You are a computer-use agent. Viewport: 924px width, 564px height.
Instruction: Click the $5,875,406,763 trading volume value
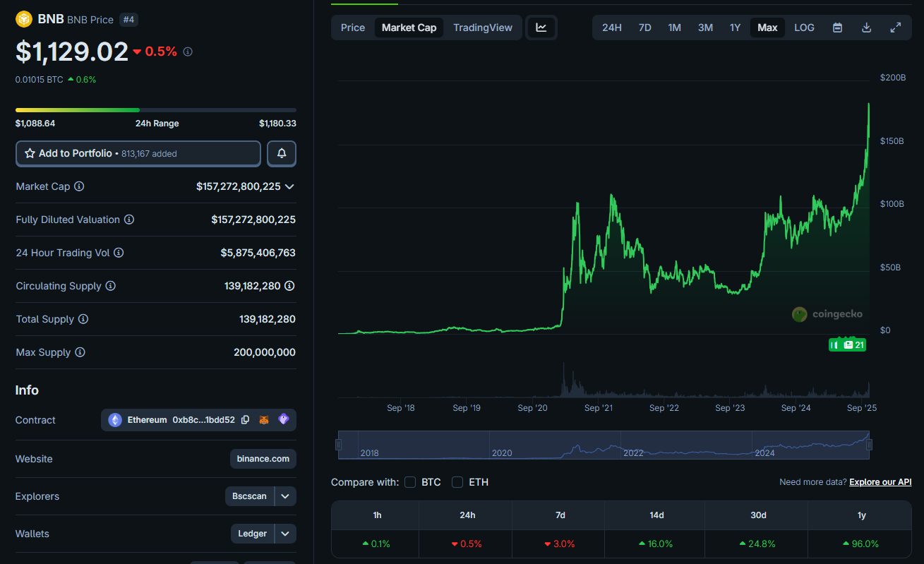pos(258,253)
